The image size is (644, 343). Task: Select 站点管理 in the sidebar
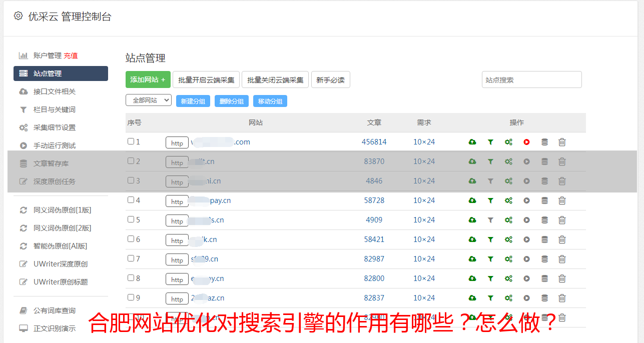tap(61, 73)
